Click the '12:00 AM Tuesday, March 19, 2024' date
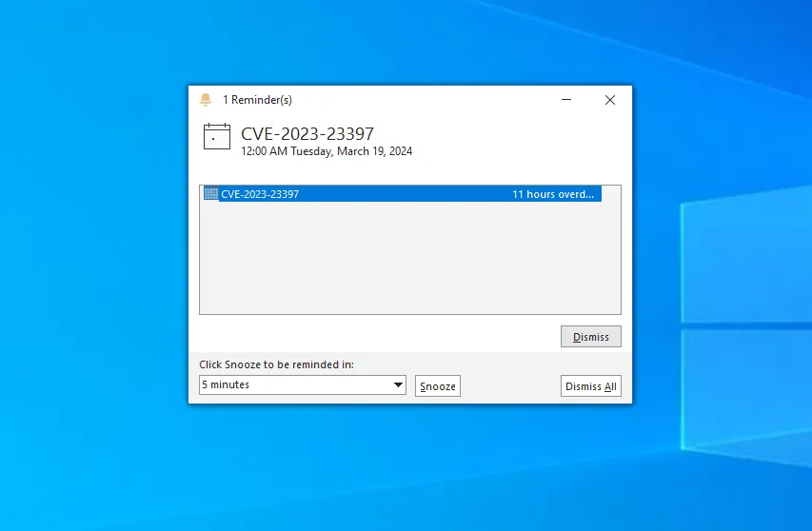Screen dimensions: 812x531 327,151
